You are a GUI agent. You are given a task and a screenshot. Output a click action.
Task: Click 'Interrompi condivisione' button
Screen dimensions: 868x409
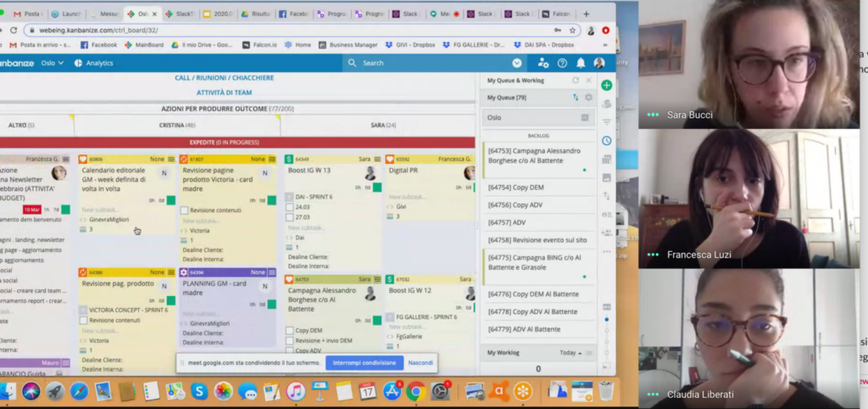coord(364,362)
